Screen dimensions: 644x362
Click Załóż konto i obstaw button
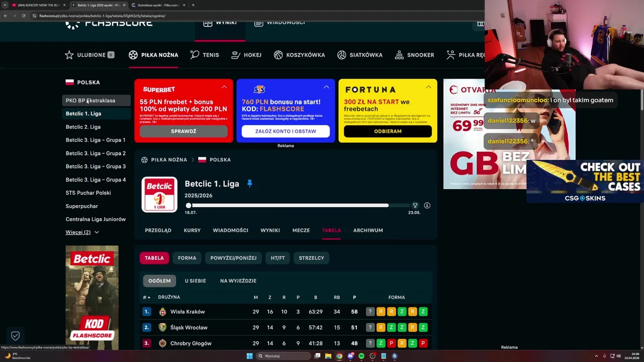(x=286, y=131)
